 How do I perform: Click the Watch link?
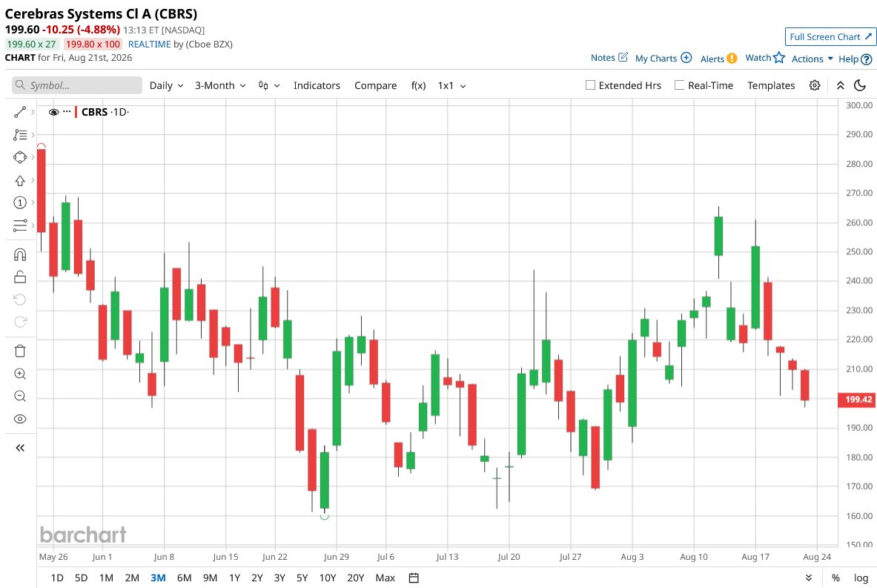758,58
